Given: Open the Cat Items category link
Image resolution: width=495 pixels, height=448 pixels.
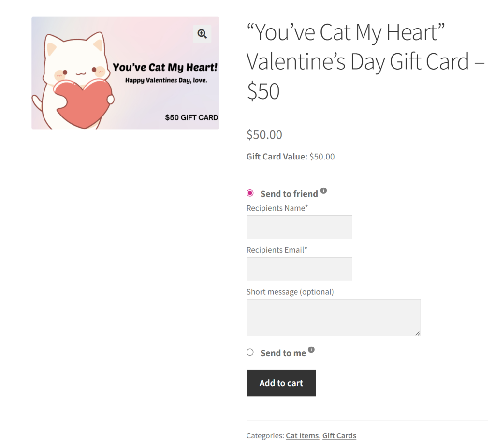Looking at the screenshot, I should coord(302,435).
